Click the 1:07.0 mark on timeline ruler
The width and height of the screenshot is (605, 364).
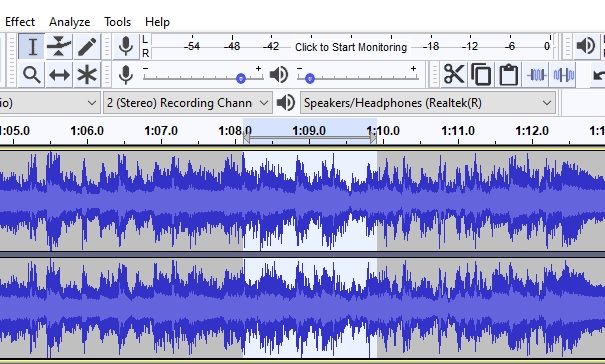161,131
